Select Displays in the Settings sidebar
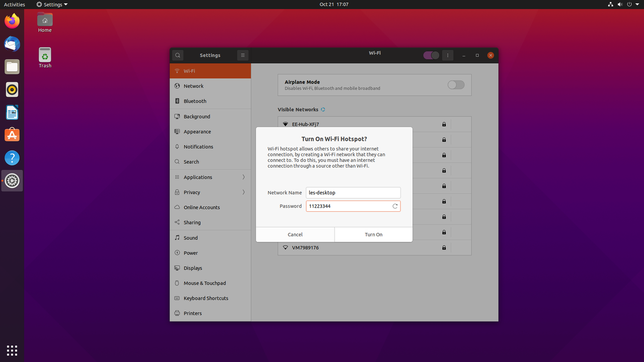 pyautogui.click(x=210, y=268)
